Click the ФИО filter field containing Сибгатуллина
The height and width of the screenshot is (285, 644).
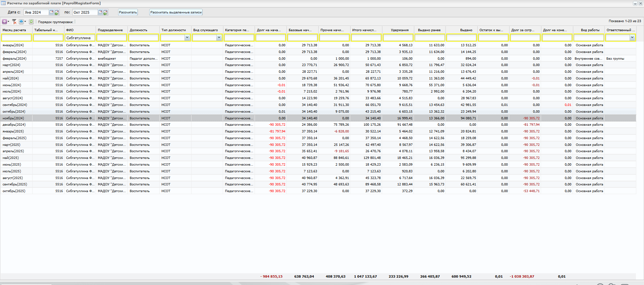[x=80, y=38]
